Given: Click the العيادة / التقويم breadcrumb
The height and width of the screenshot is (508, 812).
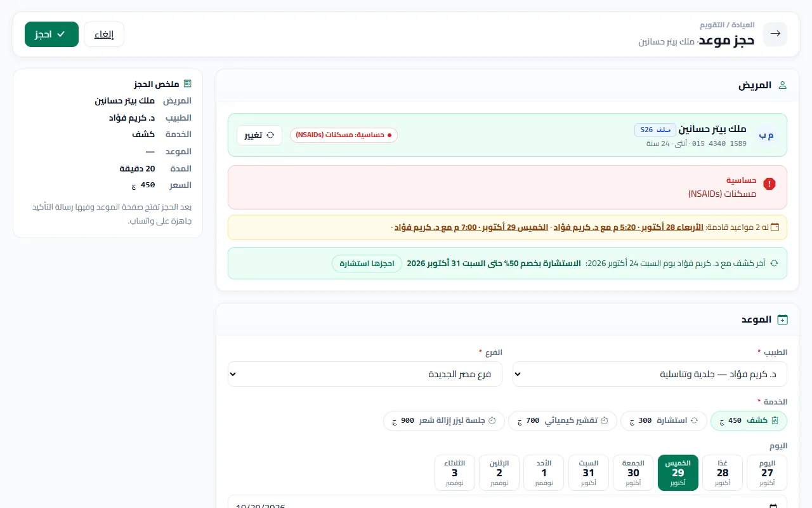Looking at the screenshot, I should (x=727, y=25).
